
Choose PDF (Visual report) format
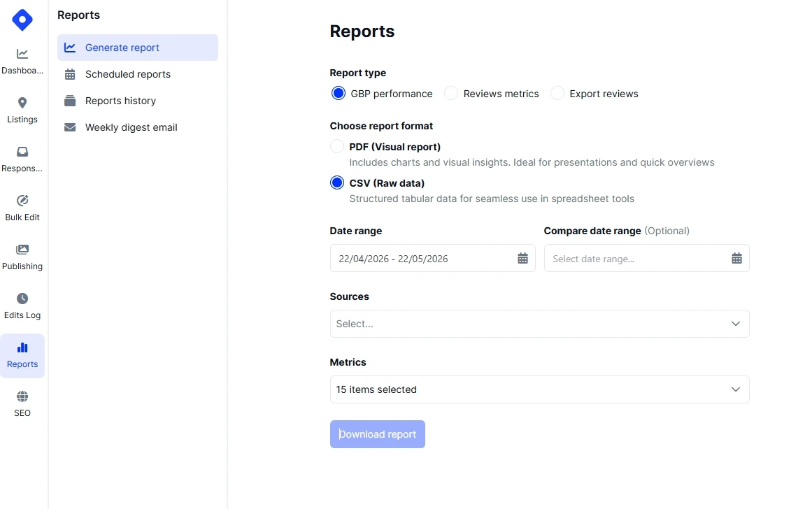tap(336, 147)
